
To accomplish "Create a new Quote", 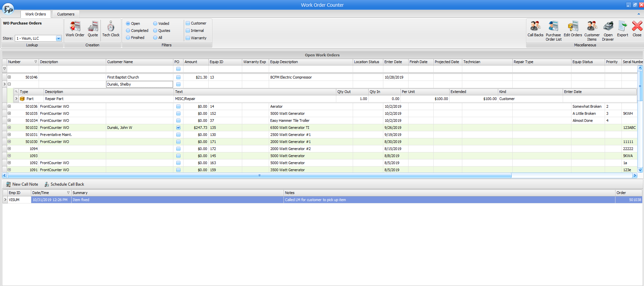I will click(x=93, y=29).
